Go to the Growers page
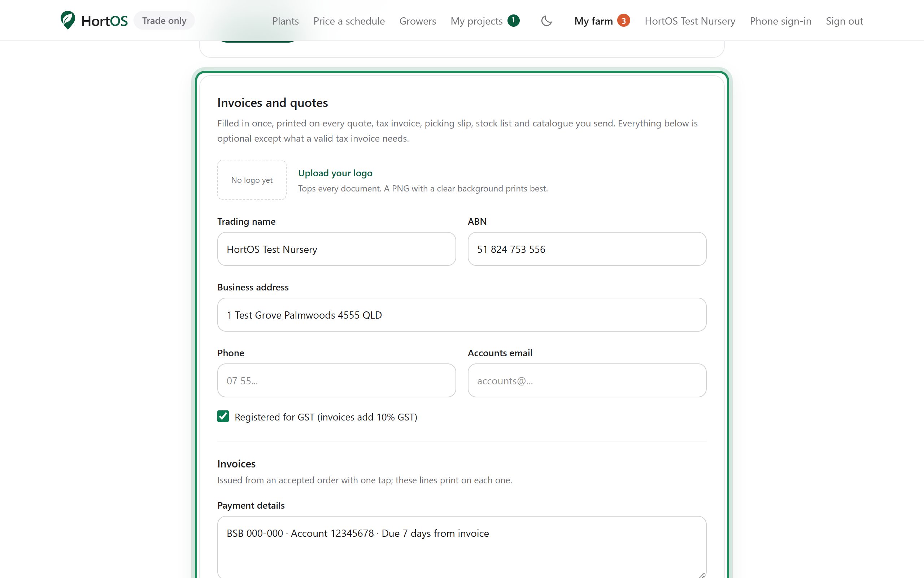Viewport: 924px width, 578px height. (x=417, y=21)
